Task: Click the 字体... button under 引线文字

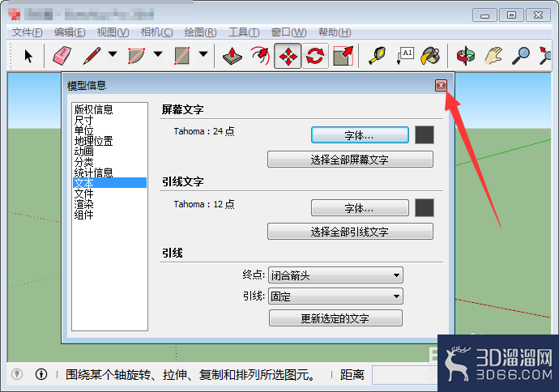Action: pyautogui.click(x=360, y=208)
